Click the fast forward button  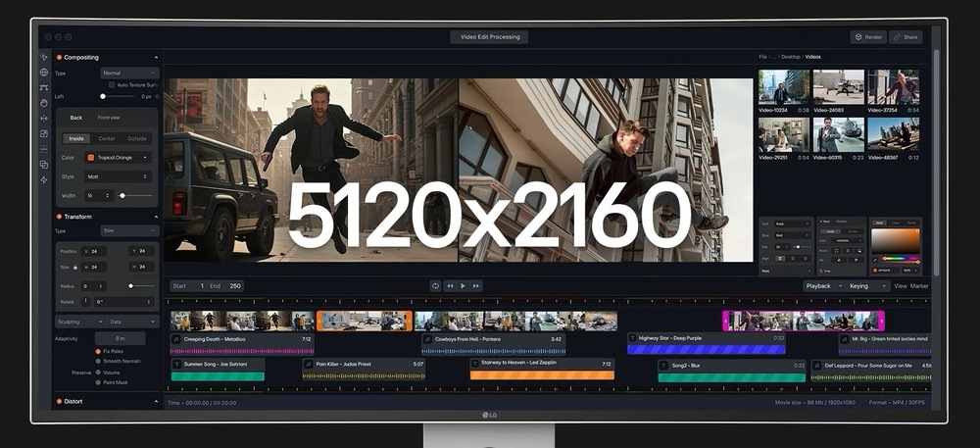pyautogui.click(x=476, y=285)
